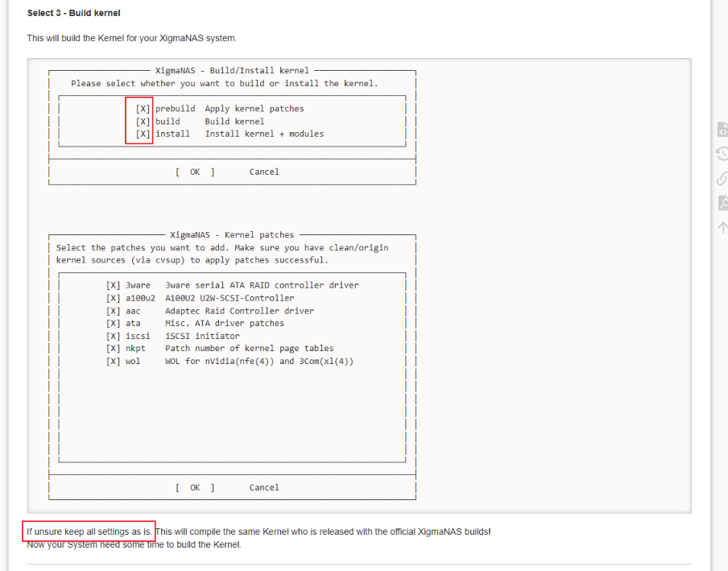Uncheck the nkpt kernel page tables patch
The width and height of the screenshot is (728, 571).
click(x=114, y=349)
